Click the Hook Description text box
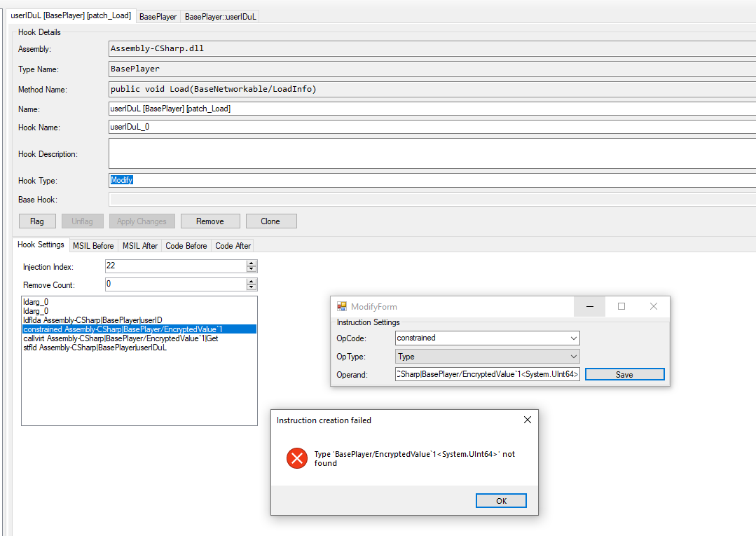 [432, 153]
